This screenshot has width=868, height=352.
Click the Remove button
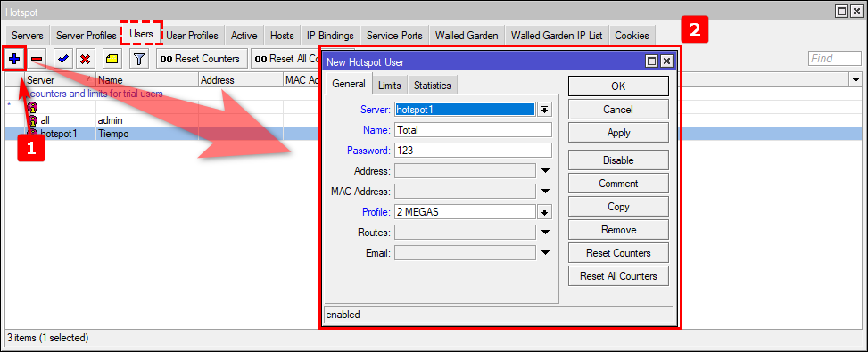pyautogui.click(x=618, y=230)
